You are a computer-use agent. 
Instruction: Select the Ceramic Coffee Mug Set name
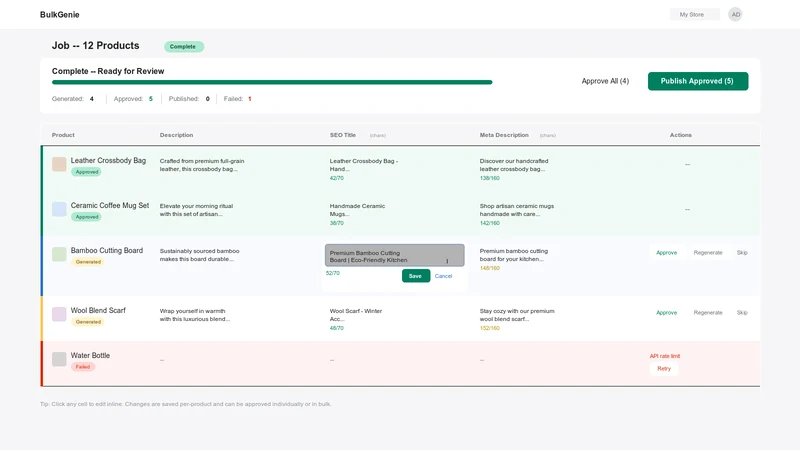[x=110, y=205]
